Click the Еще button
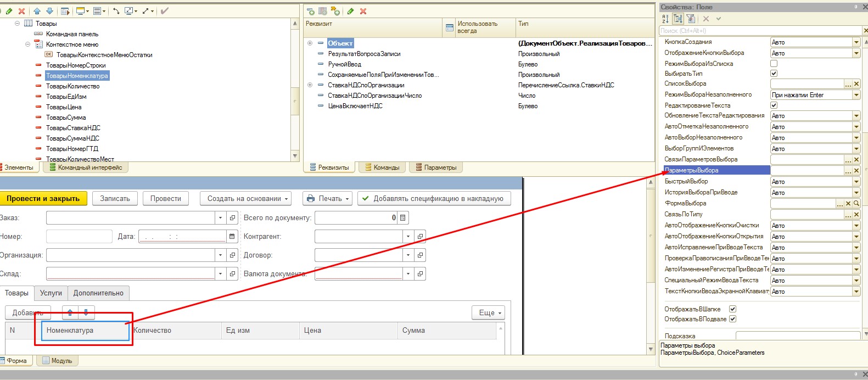Image resolution: width=868 pixels, height=380 pixels. coord(488,312)
